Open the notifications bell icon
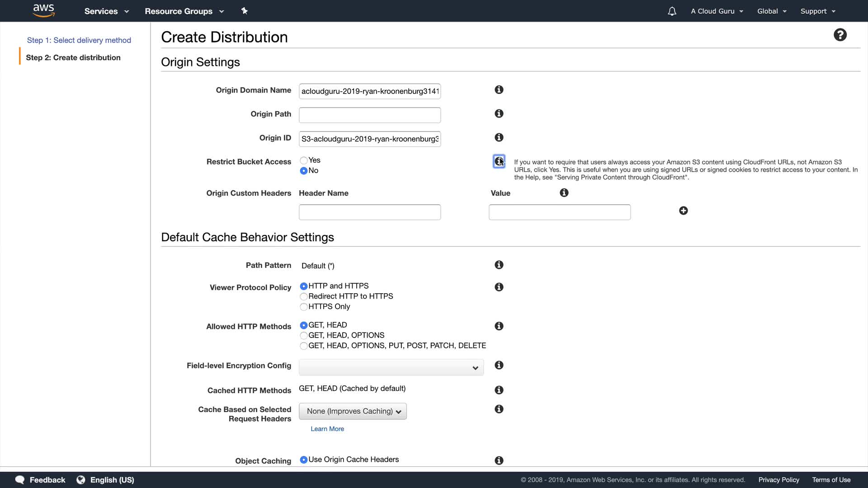 (672, 11)
